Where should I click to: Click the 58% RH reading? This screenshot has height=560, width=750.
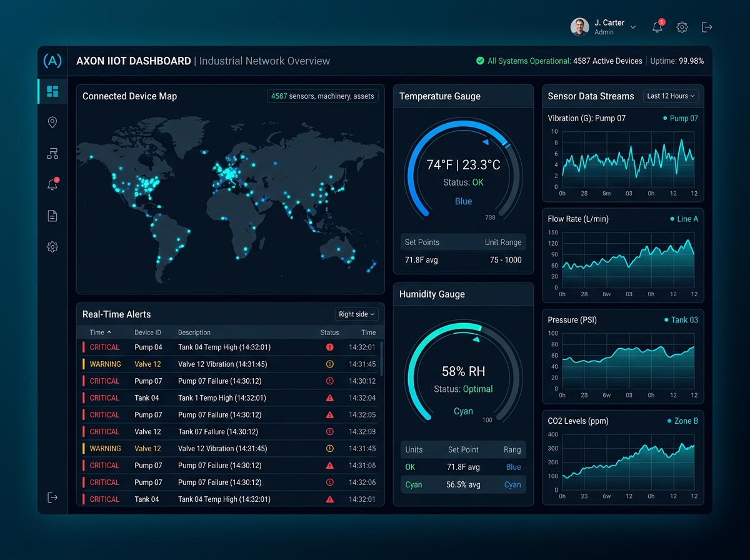[463, 371]
